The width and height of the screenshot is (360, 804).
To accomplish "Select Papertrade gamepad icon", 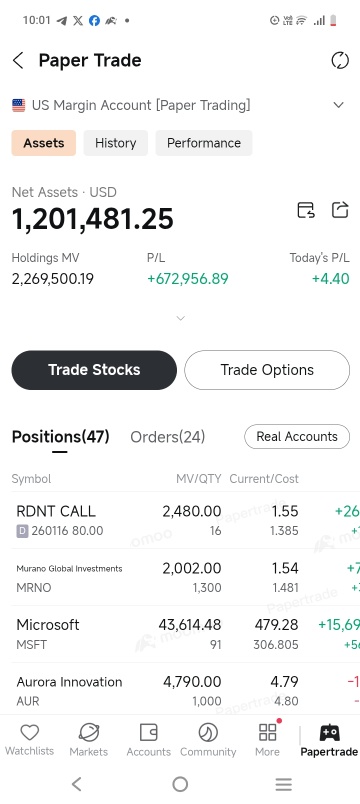I will tap(329, 733).
